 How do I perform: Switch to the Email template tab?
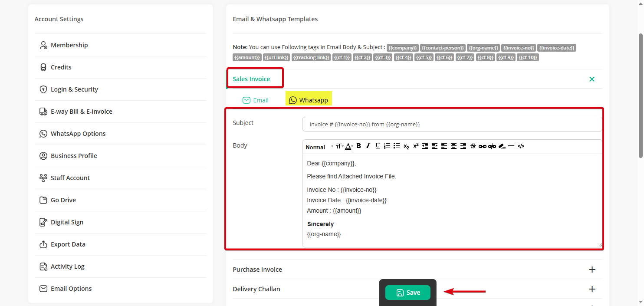(256, 100)
